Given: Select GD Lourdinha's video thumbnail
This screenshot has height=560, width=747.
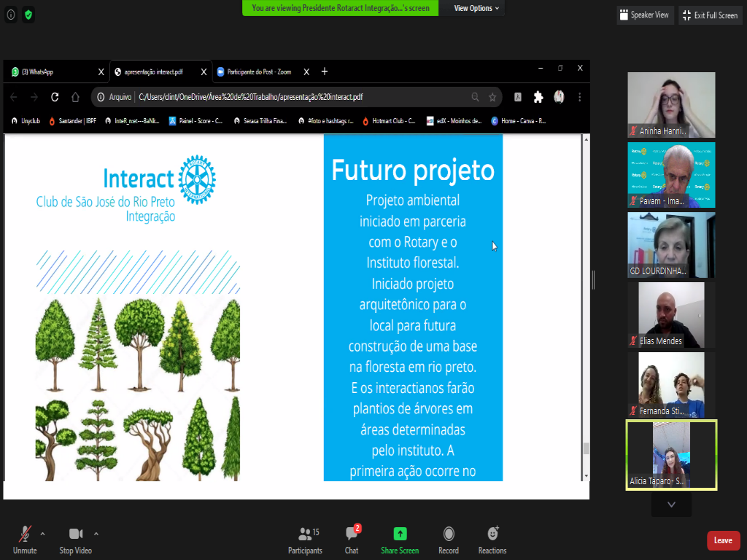Looking at the screenshot, I should (671, 244).
